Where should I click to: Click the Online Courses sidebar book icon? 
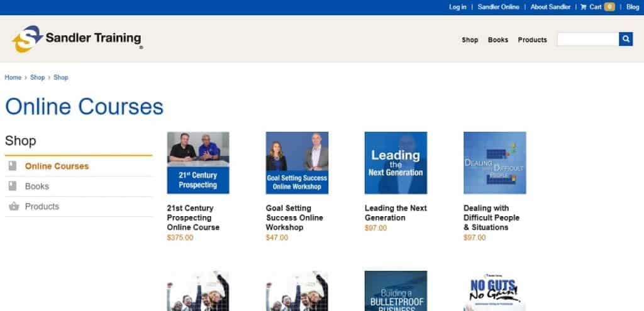(13, 166)
